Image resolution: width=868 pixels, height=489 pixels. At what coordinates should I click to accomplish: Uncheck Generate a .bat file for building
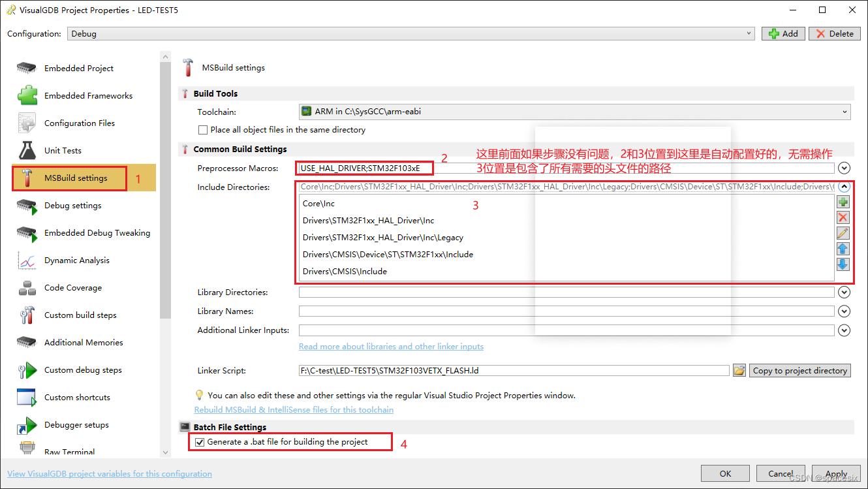click(x=200, y=442)
